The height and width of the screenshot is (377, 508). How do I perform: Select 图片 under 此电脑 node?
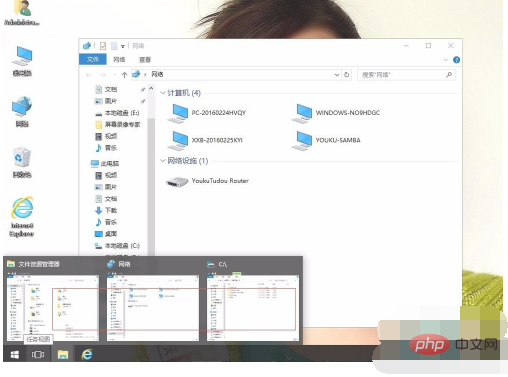pos(106,187)
